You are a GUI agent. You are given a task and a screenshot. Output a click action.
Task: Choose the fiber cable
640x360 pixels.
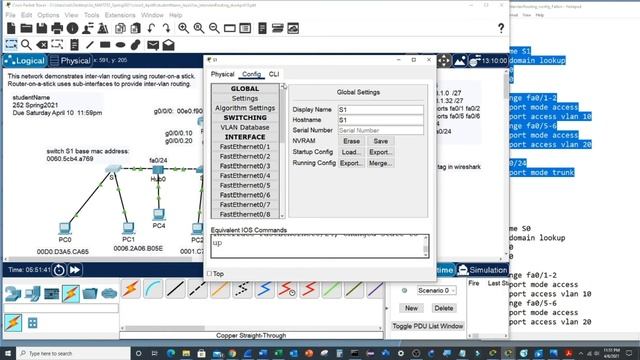pyautogui.click(x=220, y=289)
